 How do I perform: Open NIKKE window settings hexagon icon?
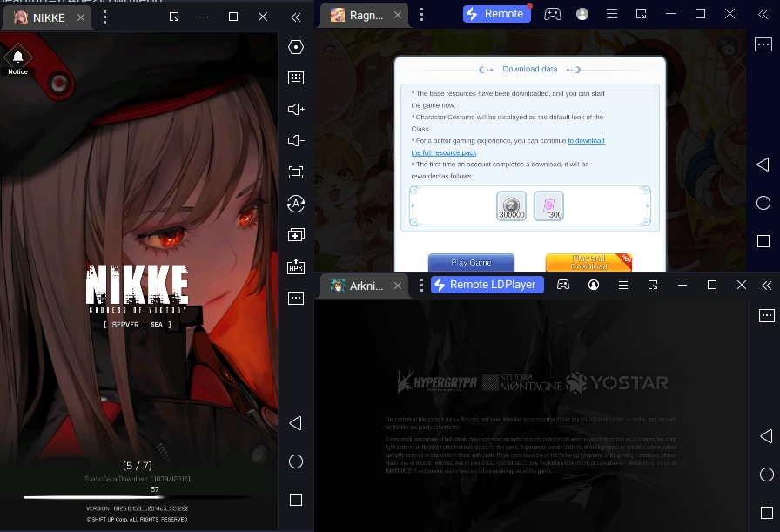[x=296, y=47]
